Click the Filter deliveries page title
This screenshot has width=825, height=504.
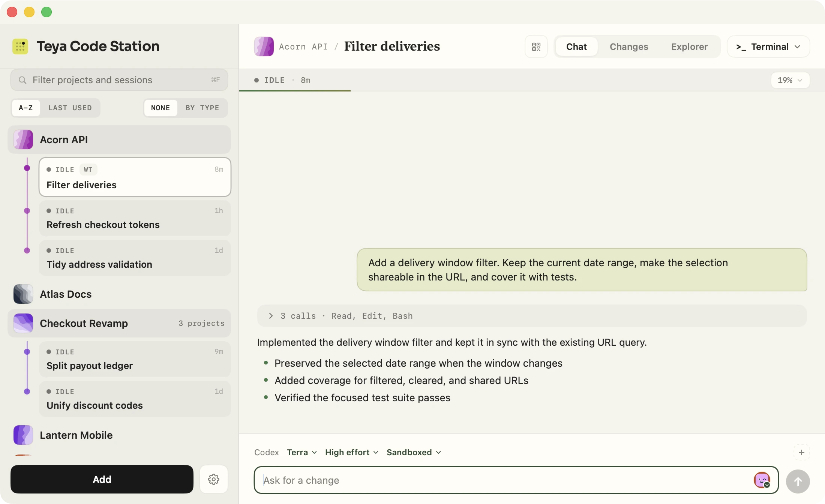click(x=392, y=46)
